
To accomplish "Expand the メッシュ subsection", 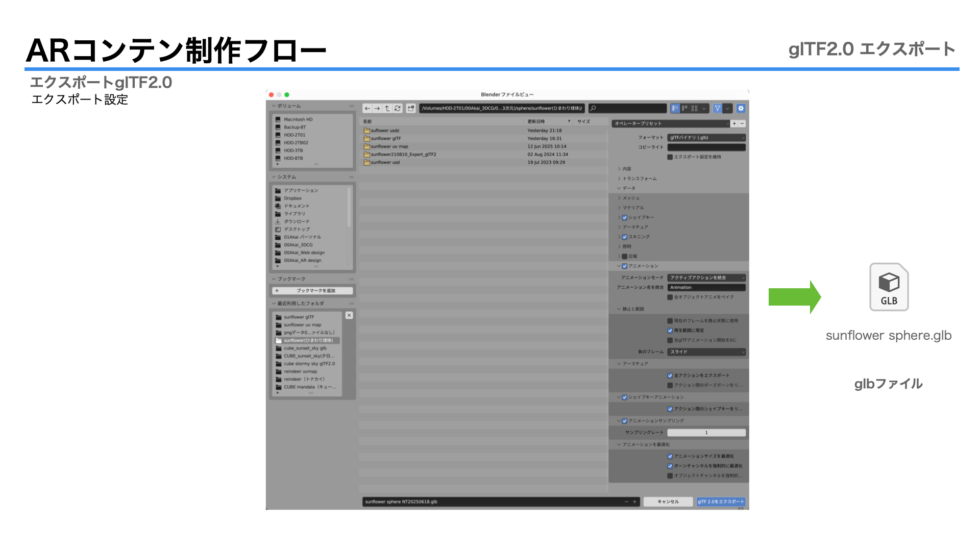I will click(x=629, y=198).
